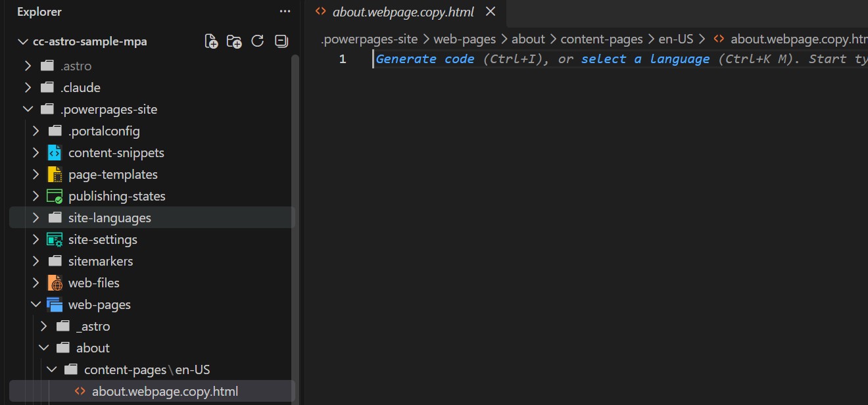Collapse content-pages\en-US folder chevron
Screen dimensions: 868x405
51,369
